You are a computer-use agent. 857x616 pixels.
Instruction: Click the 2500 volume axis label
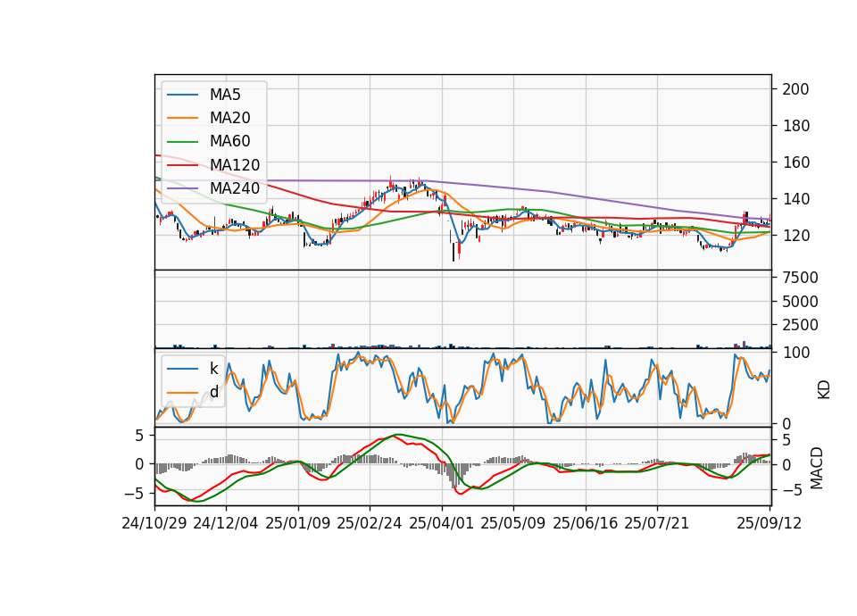(x=800, y=325)
